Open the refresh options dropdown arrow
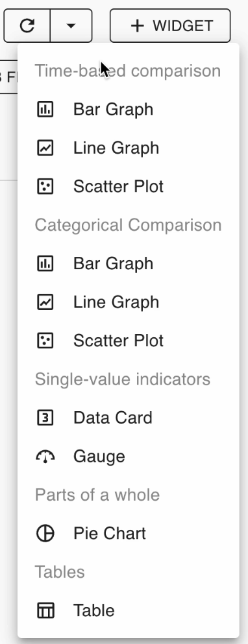Image resolution: width=248 pixels, height=644 pixels. [71, 26]
